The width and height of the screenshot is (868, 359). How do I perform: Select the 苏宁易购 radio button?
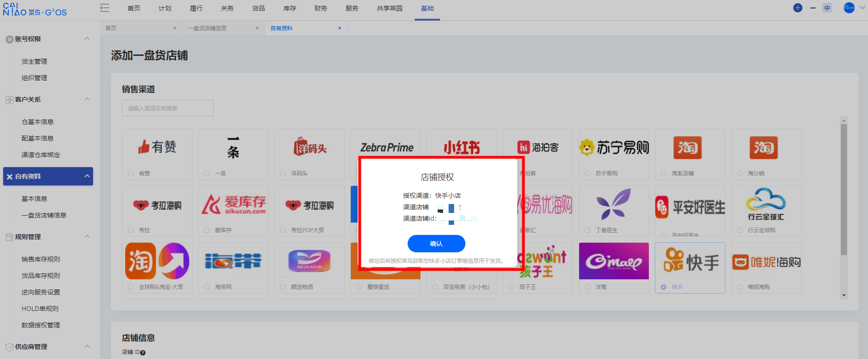[587, 174]
